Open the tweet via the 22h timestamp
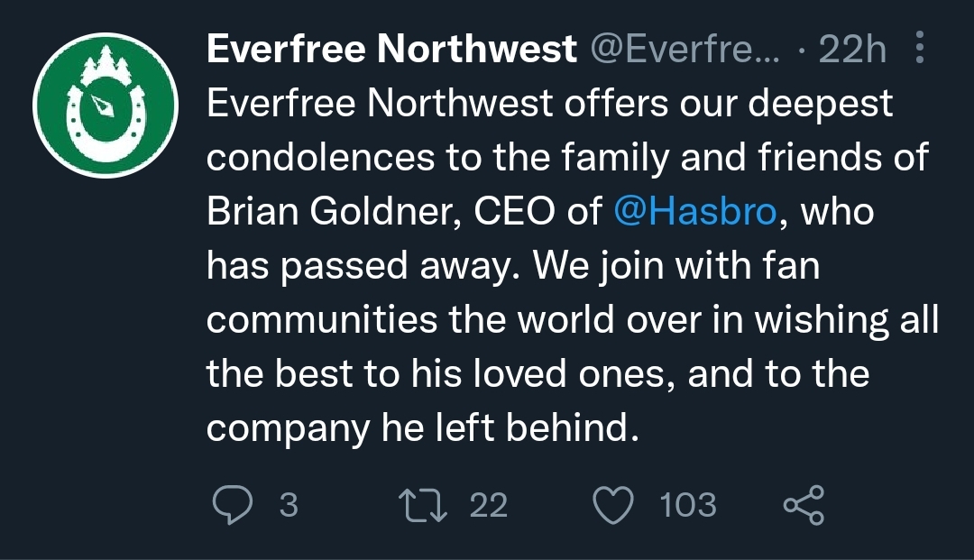 pos(852,49)
